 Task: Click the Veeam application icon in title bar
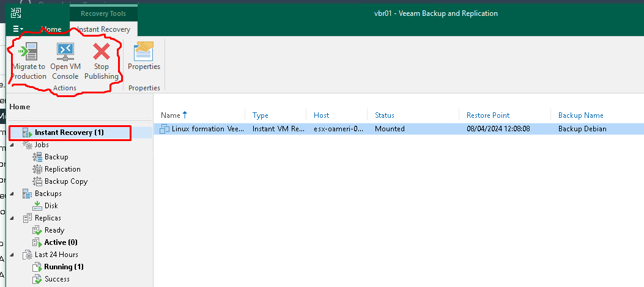point(16,13)
